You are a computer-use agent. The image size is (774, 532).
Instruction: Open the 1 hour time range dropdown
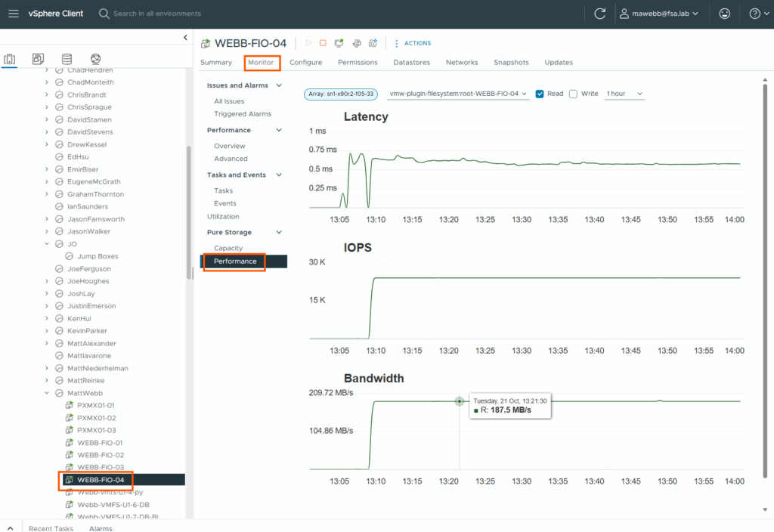tap(624, 94)
